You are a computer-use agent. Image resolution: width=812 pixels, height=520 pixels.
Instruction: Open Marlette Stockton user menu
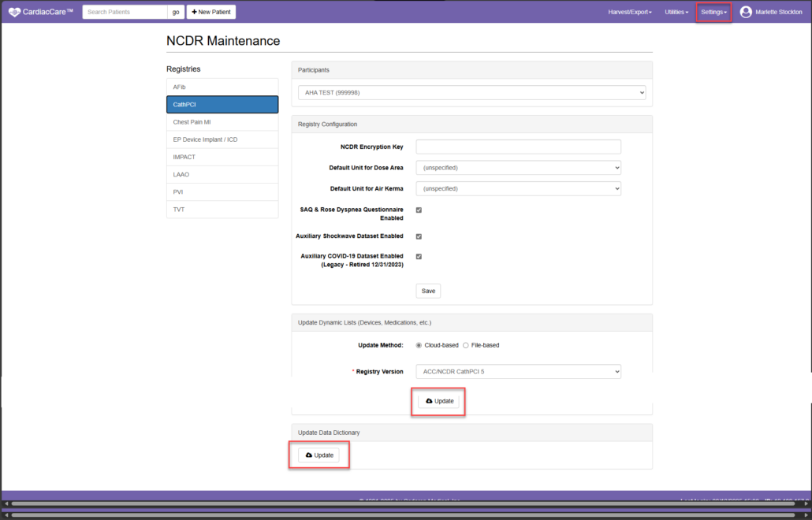pos(771,12)
